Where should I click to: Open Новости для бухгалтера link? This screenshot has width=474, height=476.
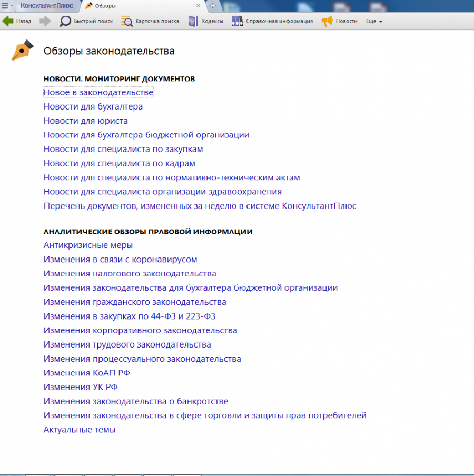(x=93, y=107)
